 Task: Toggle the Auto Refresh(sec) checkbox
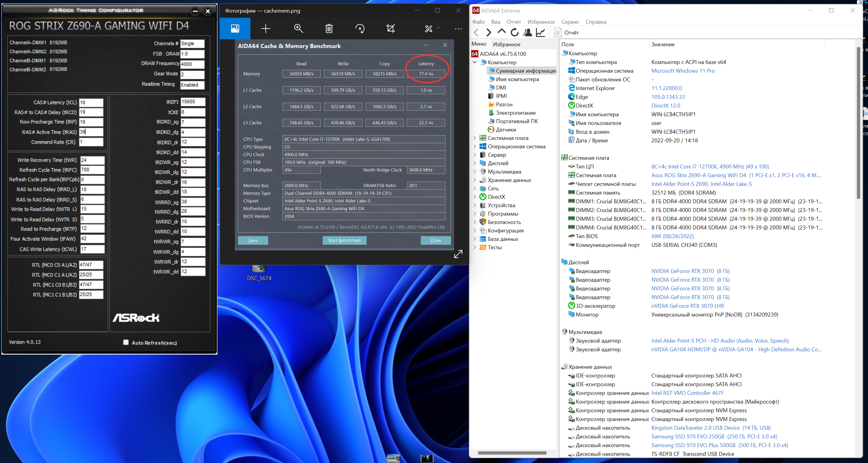pyautogui.click(x=126, y=342)
